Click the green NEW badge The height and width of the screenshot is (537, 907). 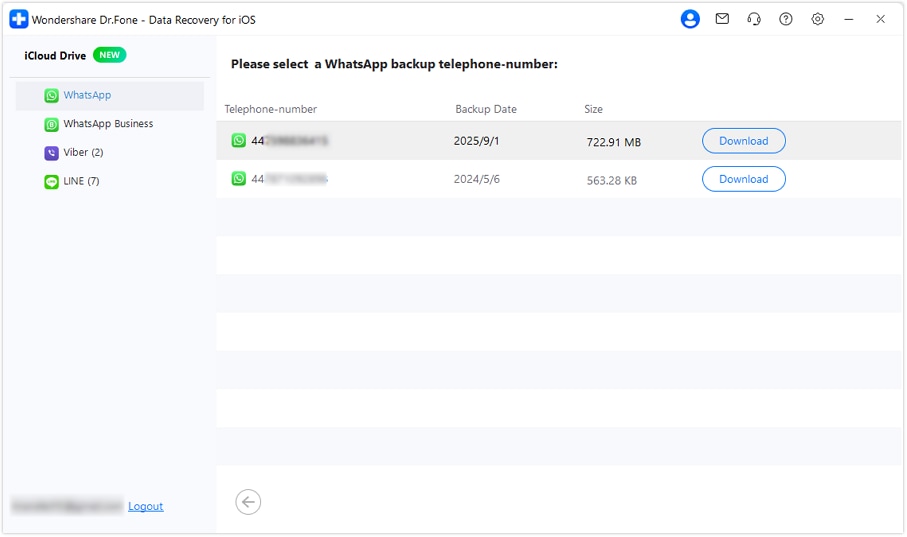point(109,55)
